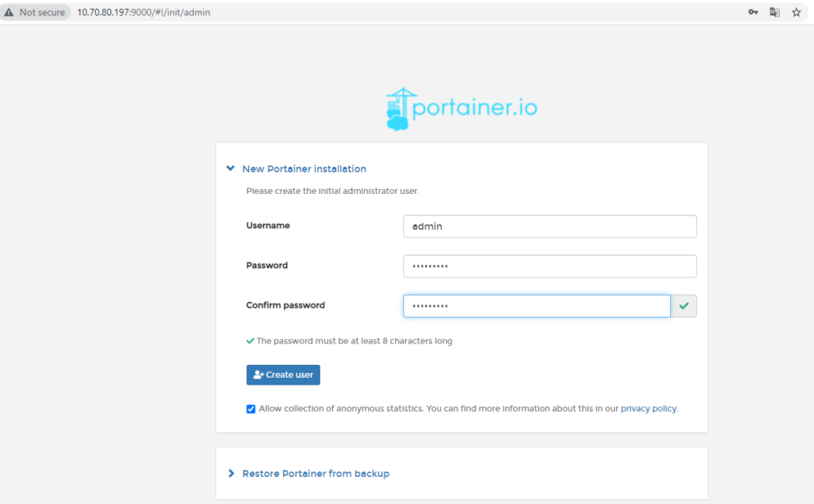Collapse section using New Portainer installation chevron
814x504 pixels.
point(231,169)
